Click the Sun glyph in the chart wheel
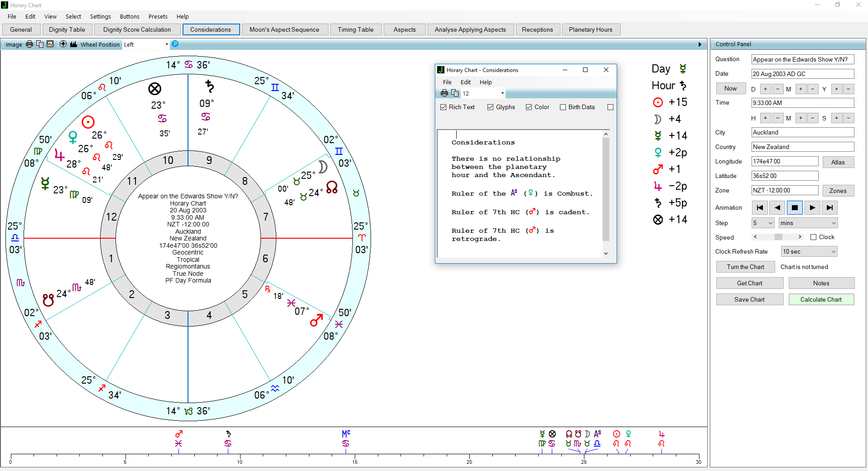 88,122
